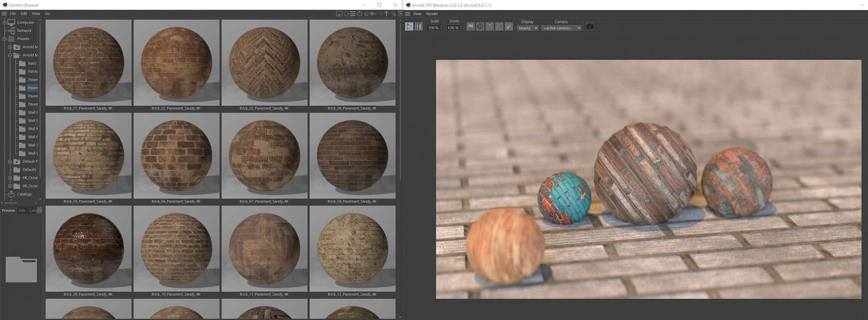Pause the Arnold IPR render
The image size is (868, 320).
click(419, 26)
